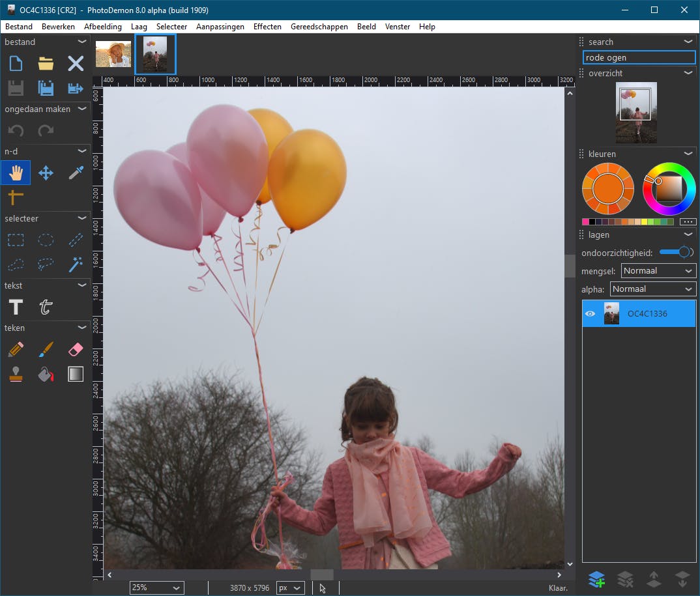This screenshot has width=700, height=596.
Task: Select the paint bucket fill tool
Action: 46,374
